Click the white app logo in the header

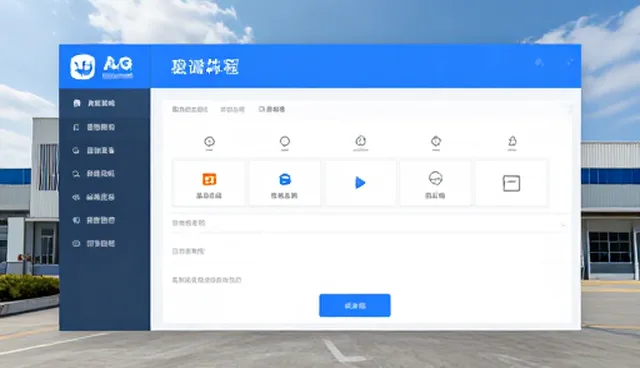coord(82,67)
